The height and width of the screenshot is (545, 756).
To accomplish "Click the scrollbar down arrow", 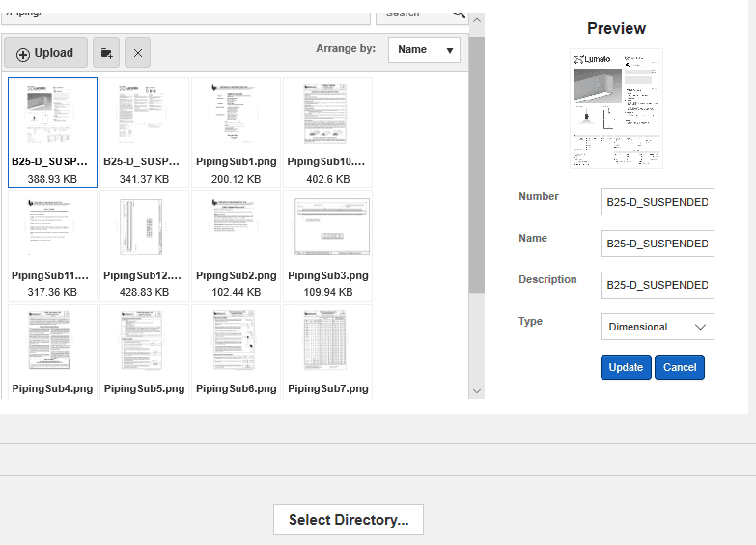I will coord(477,391).
